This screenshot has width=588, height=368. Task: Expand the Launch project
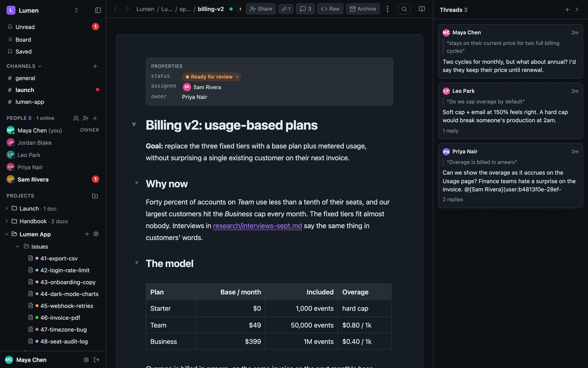[7, 208]
